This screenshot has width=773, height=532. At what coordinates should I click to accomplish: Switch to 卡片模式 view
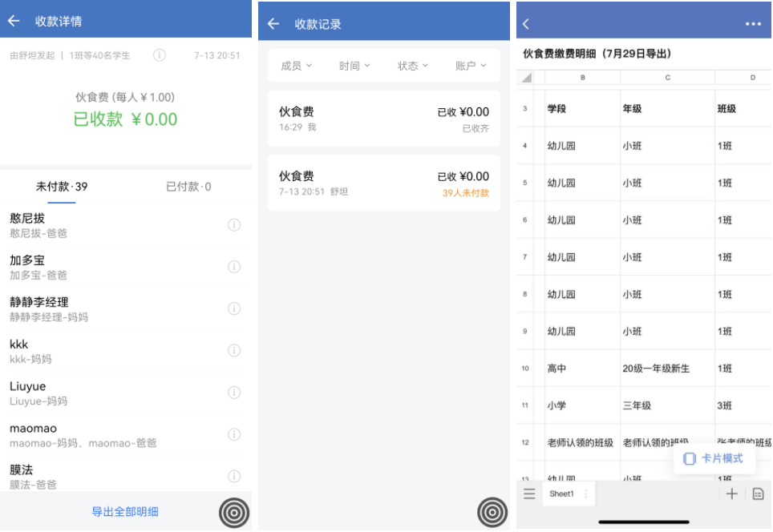pyautogui.click(x=714, y=458)
